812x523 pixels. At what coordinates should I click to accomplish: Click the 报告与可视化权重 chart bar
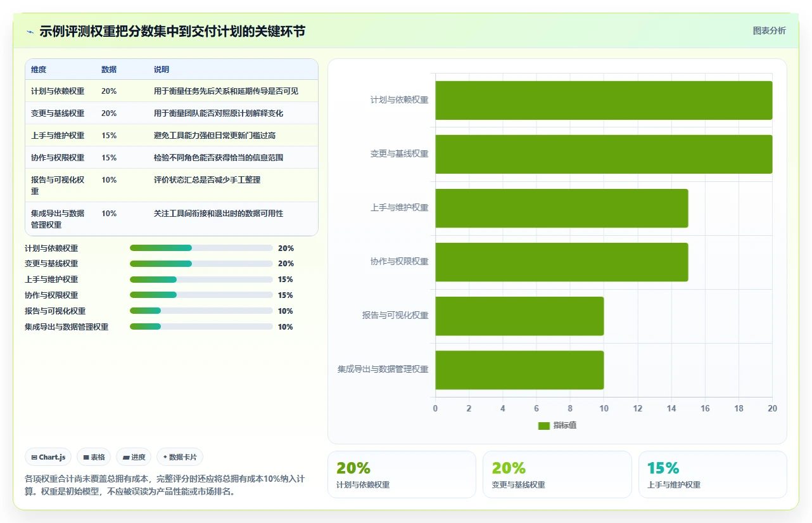click(x=519, y=316)
